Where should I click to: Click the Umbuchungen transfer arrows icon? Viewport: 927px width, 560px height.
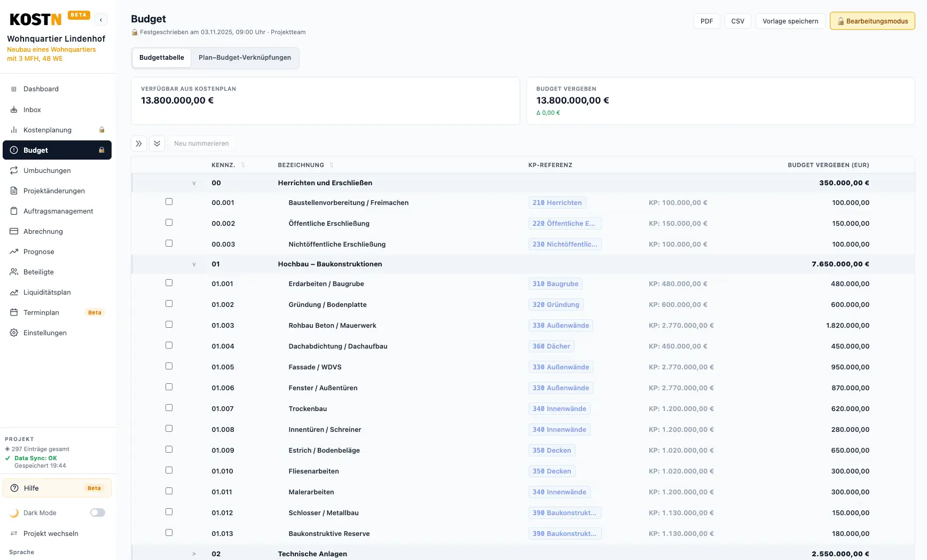(x=14, y=171)
